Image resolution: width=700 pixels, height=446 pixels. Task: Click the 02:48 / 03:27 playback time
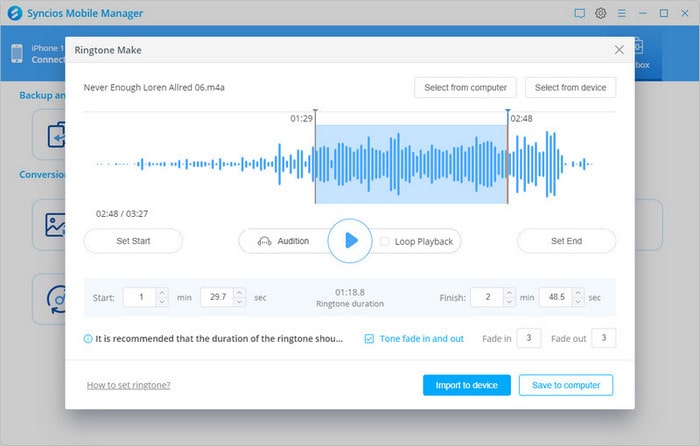point(122,214)
